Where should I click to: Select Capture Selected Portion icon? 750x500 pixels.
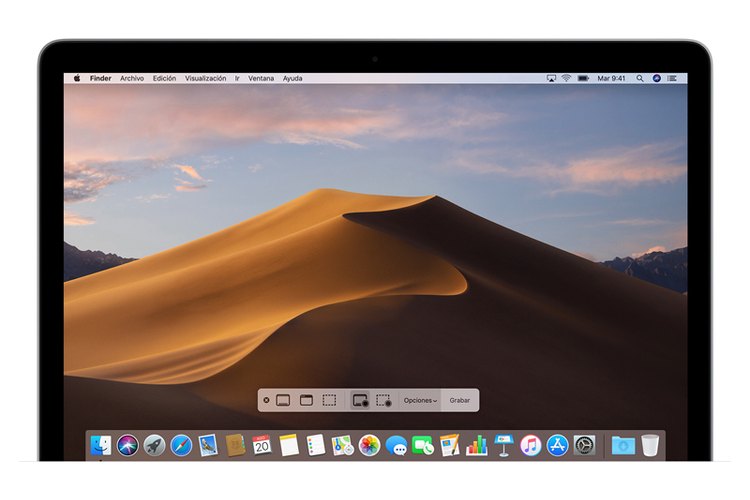tap(329, 400)
